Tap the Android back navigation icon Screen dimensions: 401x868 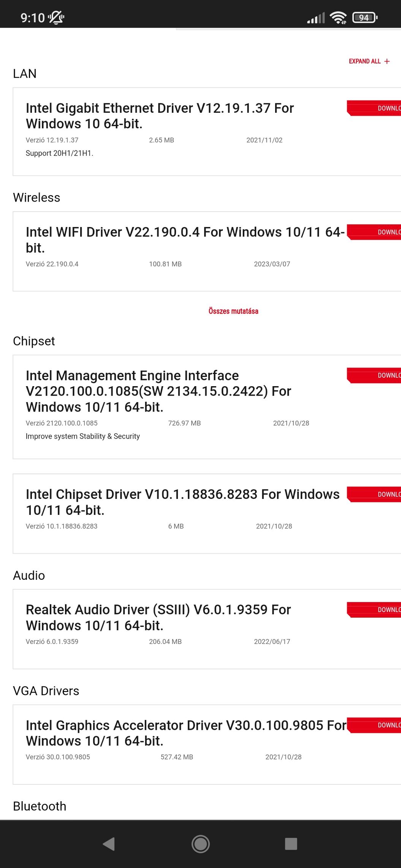click(x=109, y=844)
